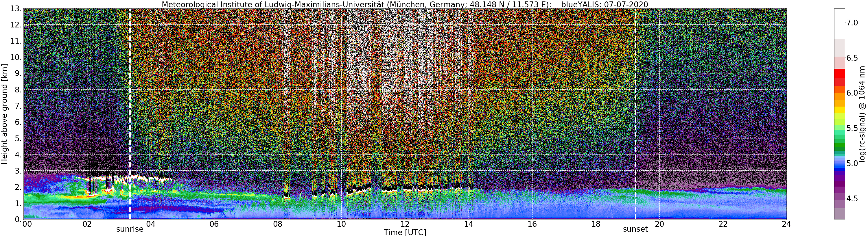Viewport: 868px width, 238px height.
Task: Click the time axis tick label '16'
Action: (532, 224)
